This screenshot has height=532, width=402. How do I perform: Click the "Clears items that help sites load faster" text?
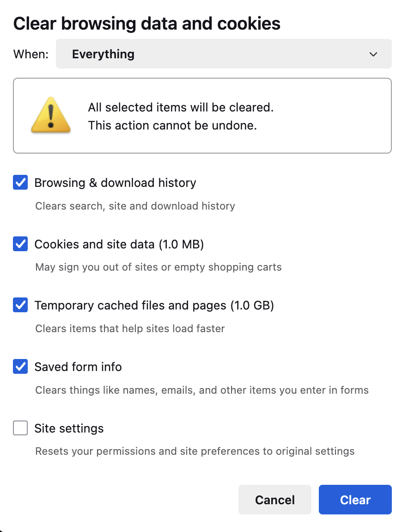pyautogui.click(x=129, y=328)
